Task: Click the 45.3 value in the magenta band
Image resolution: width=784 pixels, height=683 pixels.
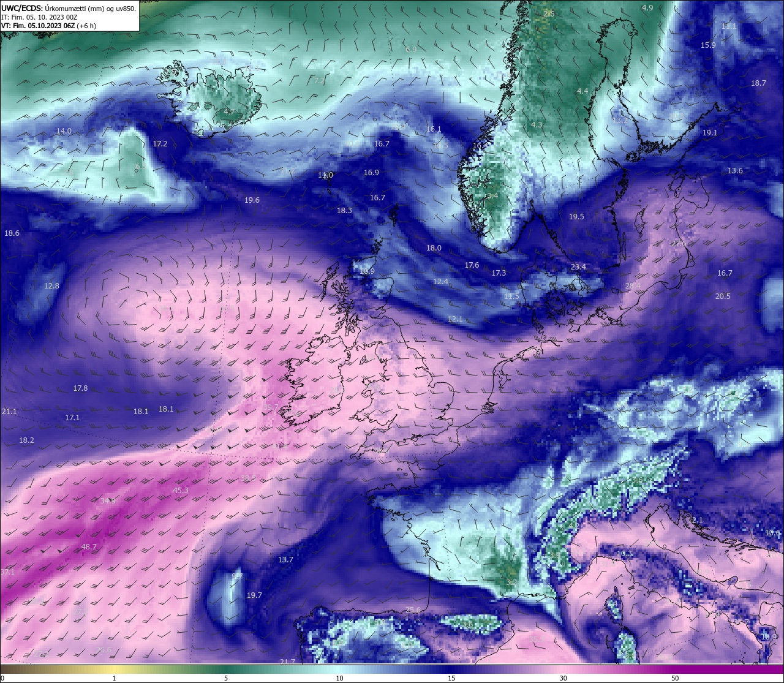Action: click(x=181, y=490)
